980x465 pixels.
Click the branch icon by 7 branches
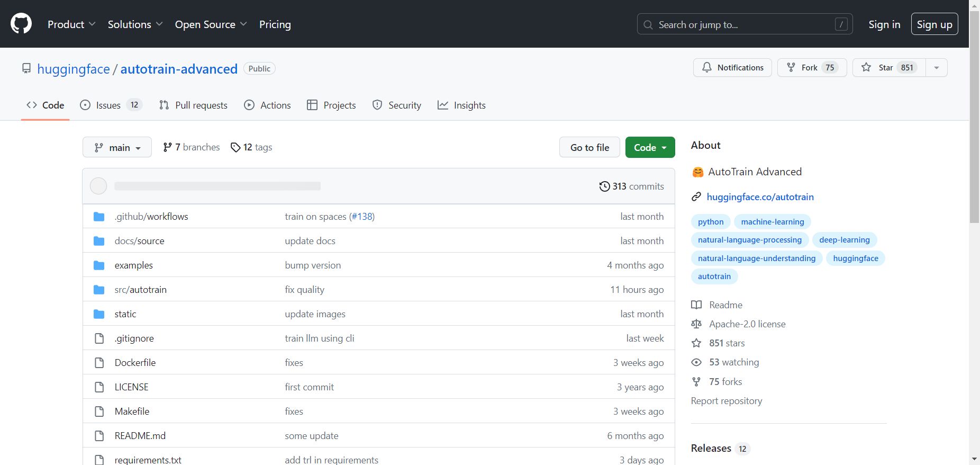tap(167, 147)
